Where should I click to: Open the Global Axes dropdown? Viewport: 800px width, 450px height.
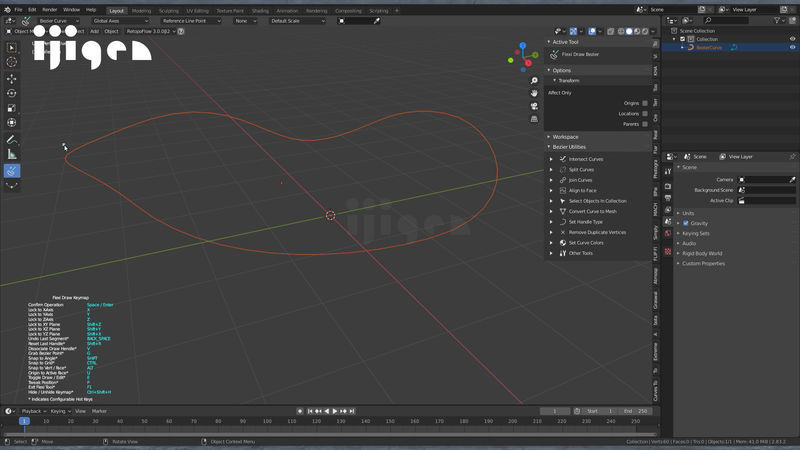[x=120, y=21]
